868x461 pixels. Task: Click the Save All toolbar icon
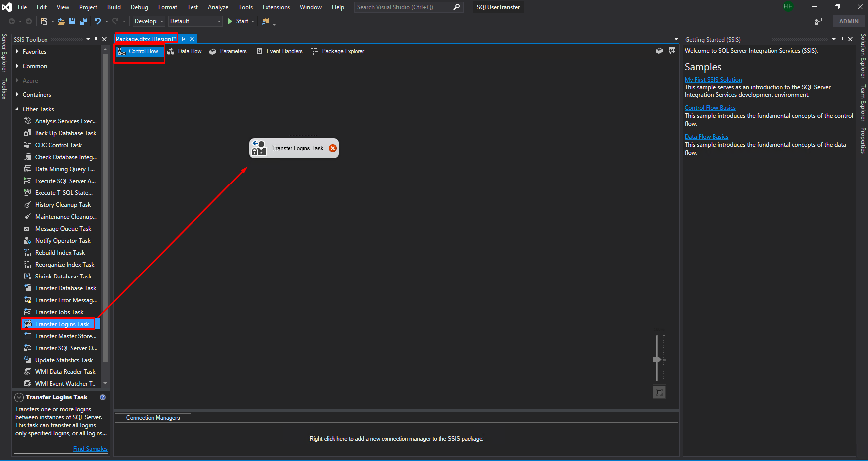83,21
